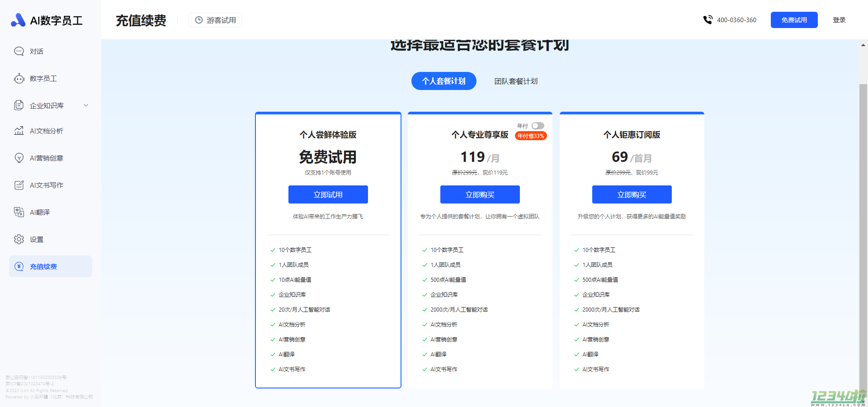This screenshot has height=407, width=868.
Task: Click 立即购买 under 个人钜惠订阅版
Action: [x=632, y=194]
